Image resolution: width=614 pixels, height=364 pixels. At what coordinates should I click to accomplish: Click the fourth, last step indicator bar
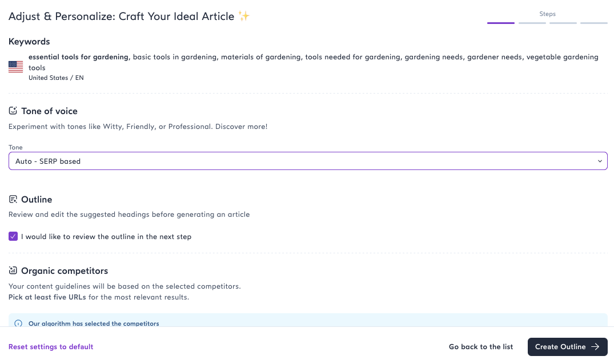[x=593, y=23]
